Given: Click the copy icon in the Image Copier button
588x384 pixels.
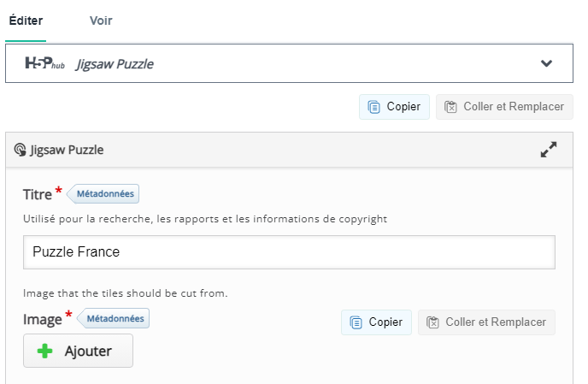Looking at the screenshot, I should pos(356,322).
